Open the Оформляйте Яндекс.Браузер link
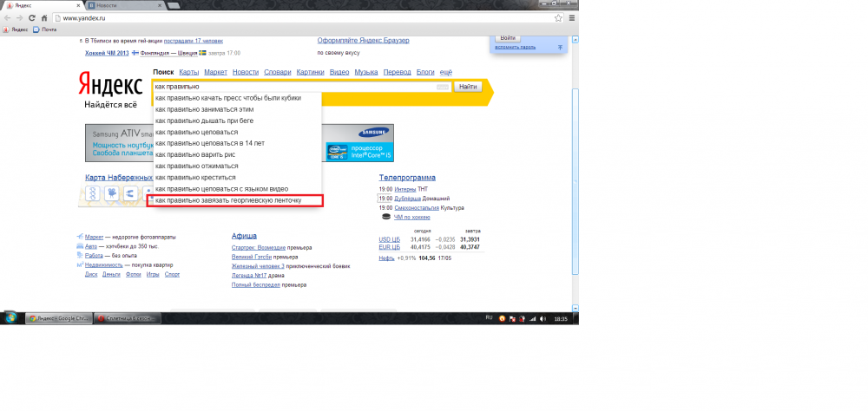Screen dimensions: 868x411 363,41
